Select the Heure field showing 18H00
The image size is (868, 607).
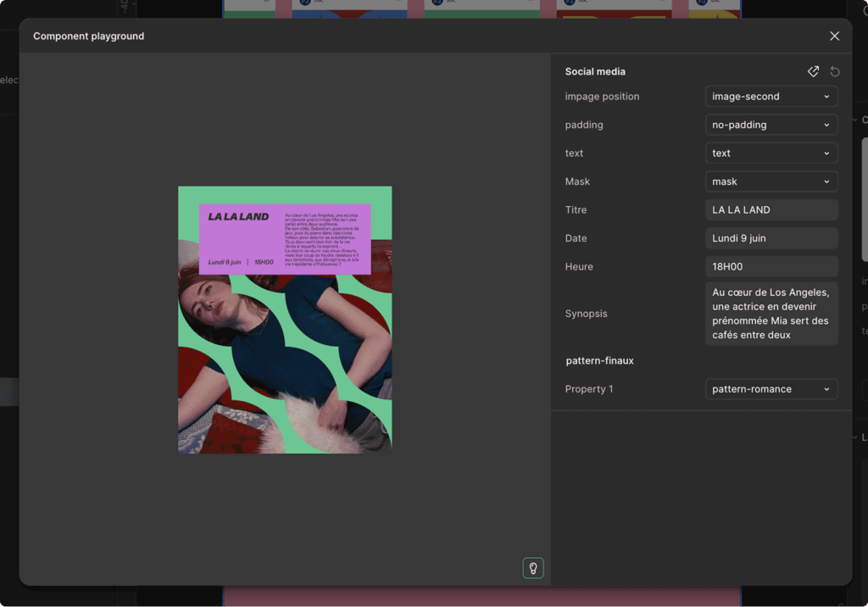pyautogui.click(x=771, y=266)
